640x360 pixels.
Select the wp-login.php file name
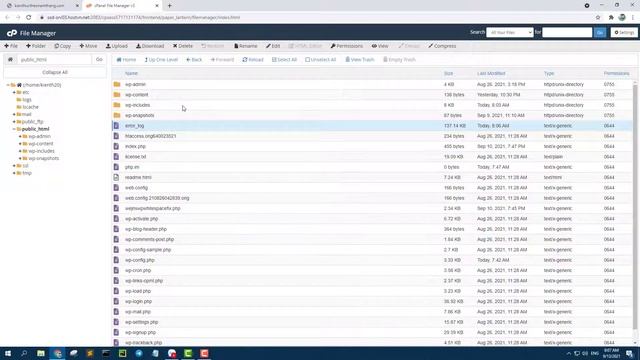pyautogui.click(x=138, y=302)
